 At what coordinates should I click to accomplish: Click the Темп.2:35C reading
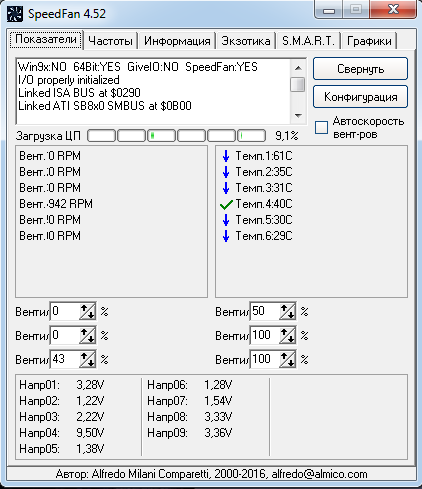click(264, 172)
